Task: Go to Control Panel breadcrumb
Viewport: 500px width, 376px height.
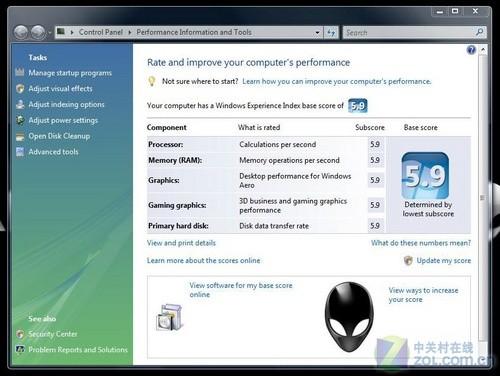Action: tap(101, 32)
